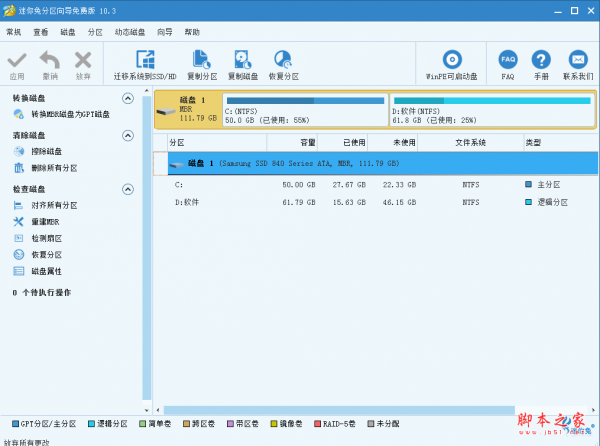Open the Partition (分区) menu
The height and width of the screenshot is (446, 600).
[95, 32]
